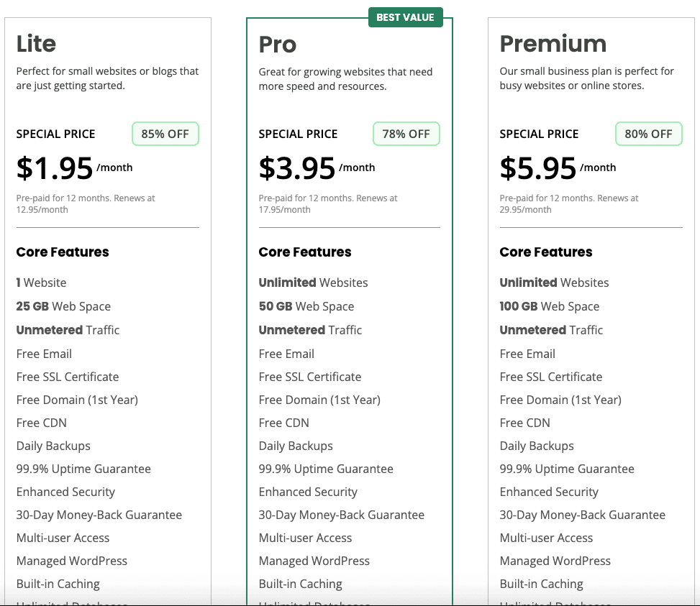Click 'Built-in Caching' in the Pro plan

coord(301,584)
